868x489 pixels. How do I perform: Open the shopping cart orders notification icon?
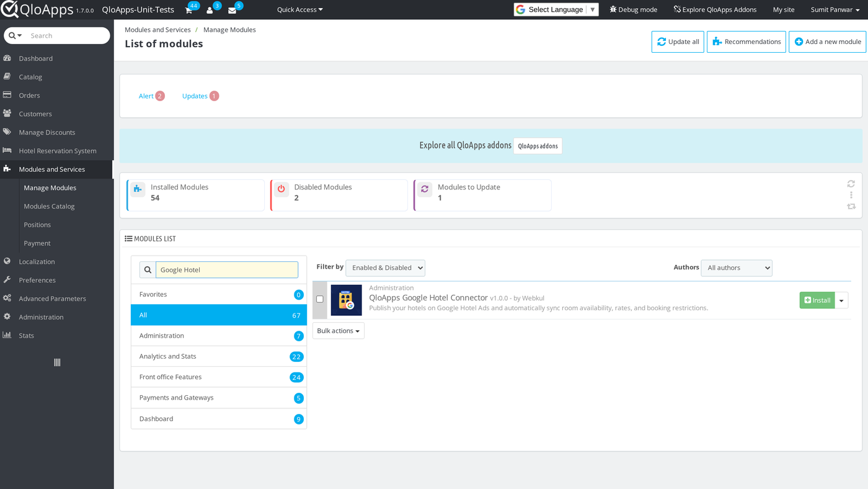pos(189,10)
